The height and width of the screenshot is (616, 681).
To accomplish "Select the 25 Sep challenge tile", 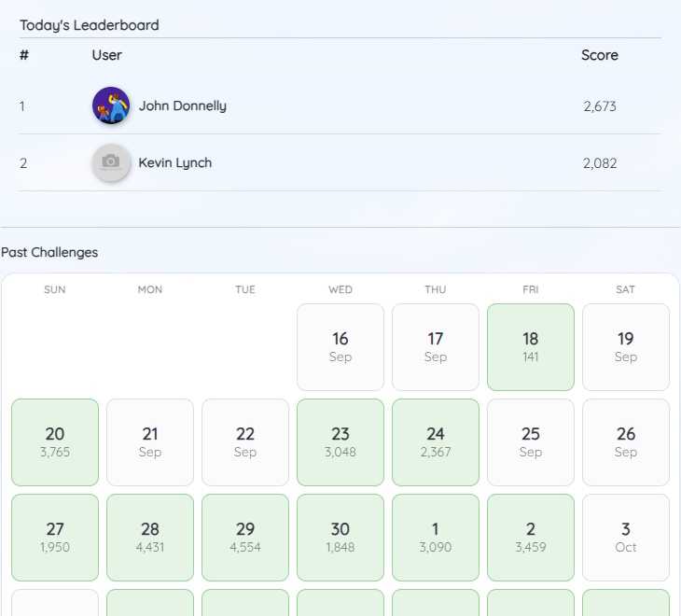I will (530, 442).
